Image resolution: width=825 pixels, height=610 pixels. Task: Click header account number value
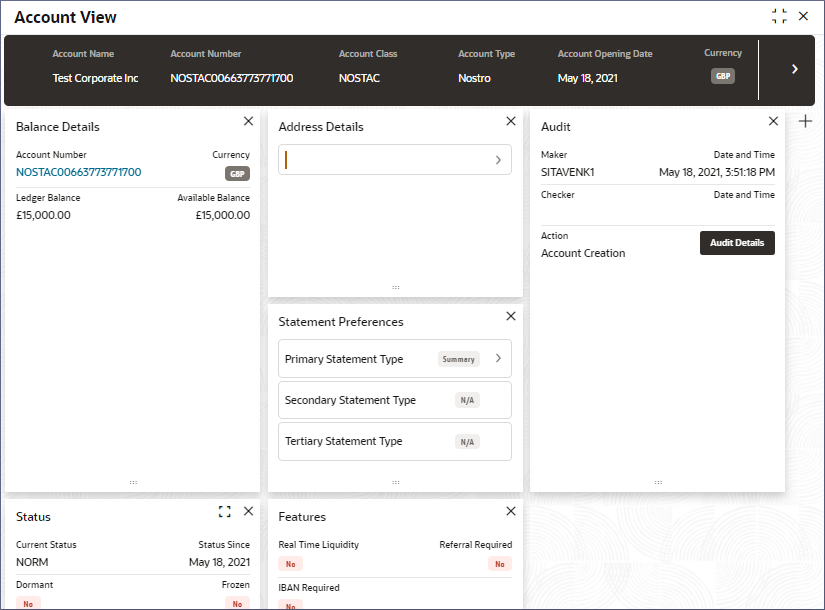click(232, 78)
